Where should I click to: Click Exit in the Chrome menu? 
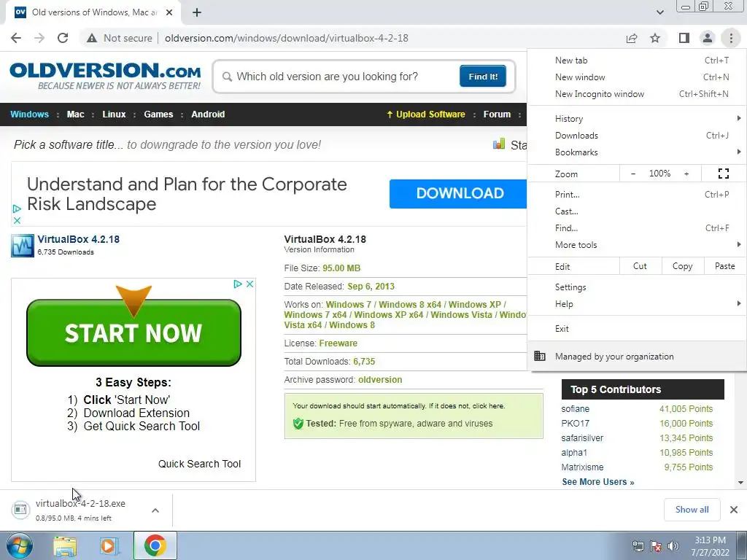tap(637, 329)
